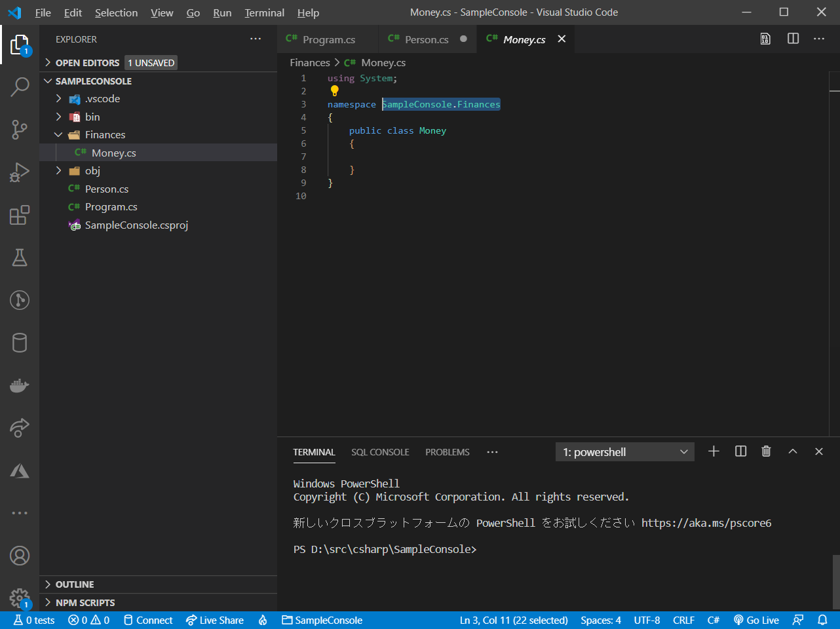
Task: Split the terminal pane
Action: click(x=740, y=451)
